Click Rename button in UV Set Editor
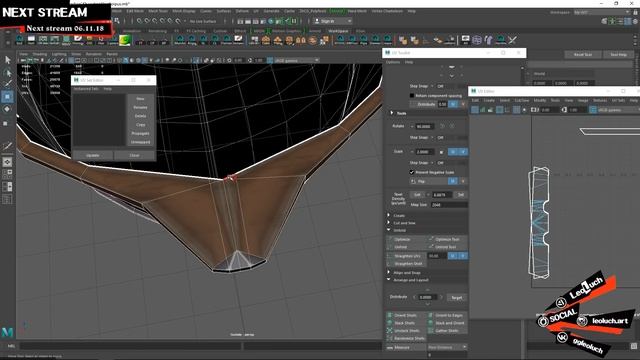Screen dimensions: 640x360 (x=140, y=107)
